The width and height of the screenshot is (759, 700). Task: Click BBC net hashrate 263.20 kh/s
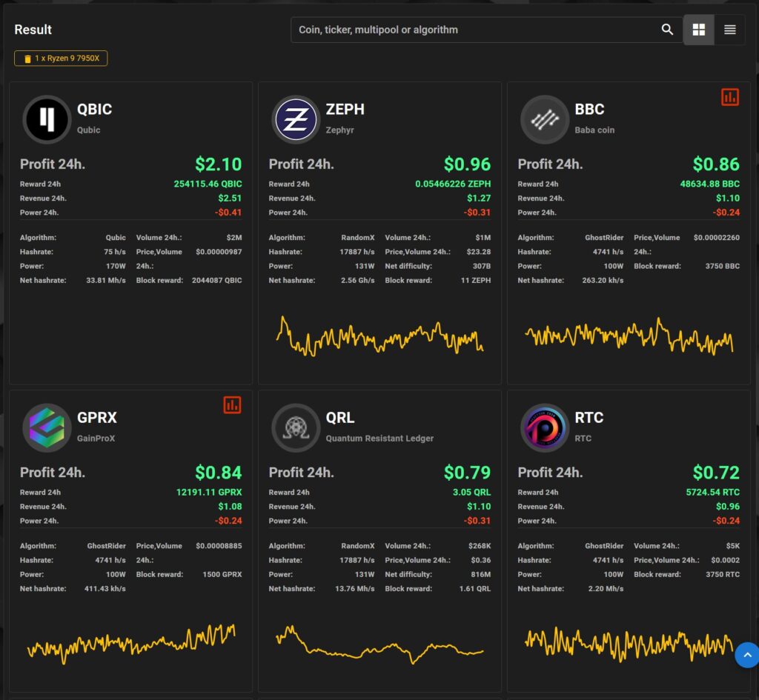603,280
